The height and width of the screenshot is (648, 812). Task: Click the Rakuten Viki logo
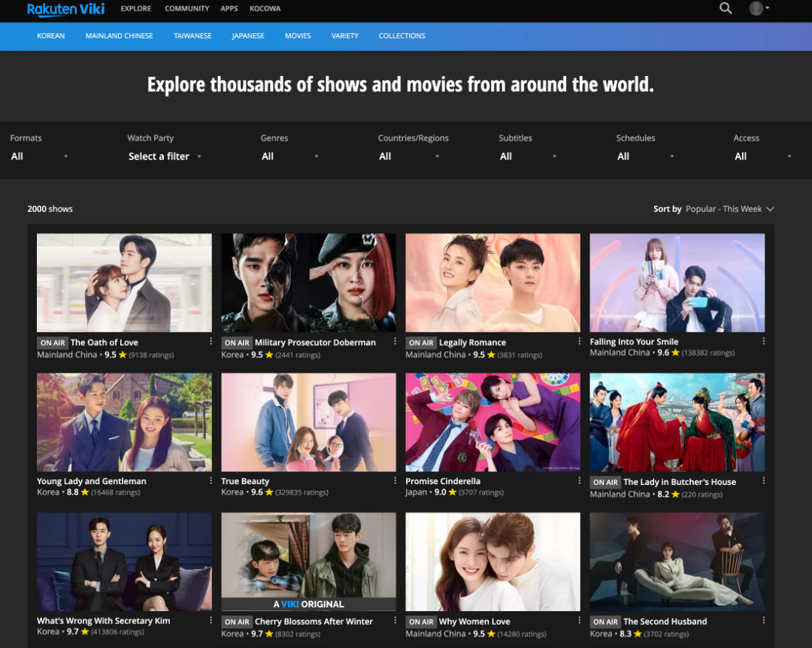point(65,9)
